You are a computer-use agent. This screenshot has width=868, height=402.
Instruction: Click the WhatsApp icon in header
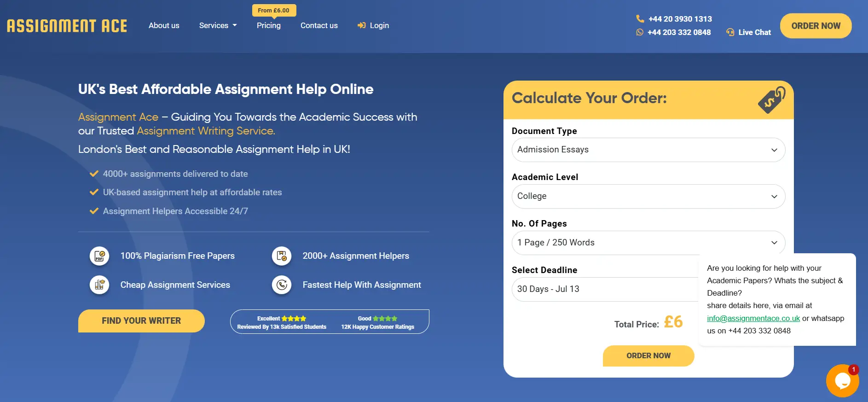pyautogui.click(x=640, y=32)
